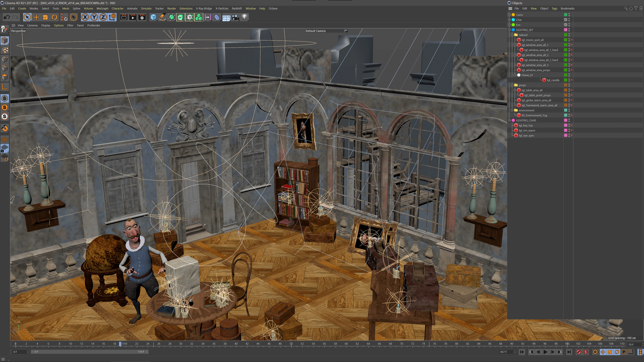Click the Undo arrow icon
This screenshot has width=644, height=362.
pos(7,17)
